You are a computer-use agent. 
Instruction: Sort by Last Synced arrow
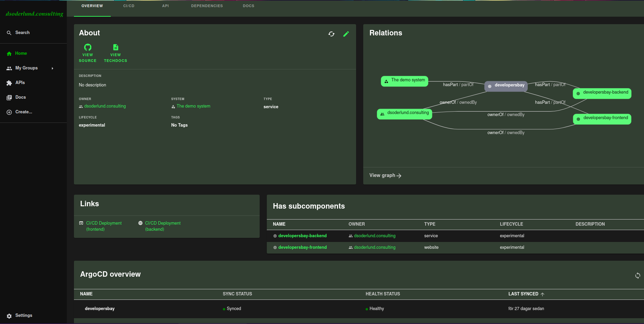coord(542,294)
